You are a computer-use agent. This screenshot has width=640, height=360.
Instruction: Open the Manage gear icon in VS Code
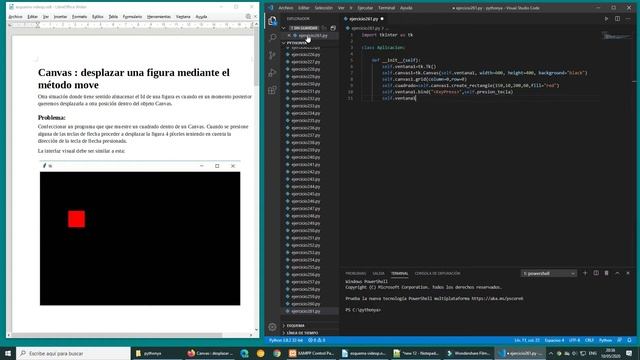272,327
